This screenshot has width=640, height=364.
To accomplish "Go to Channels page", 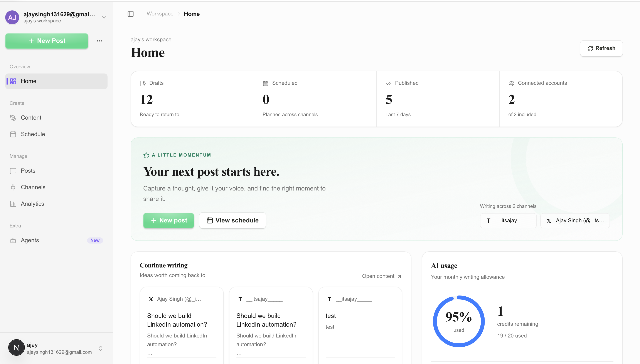I will point(56,187).
